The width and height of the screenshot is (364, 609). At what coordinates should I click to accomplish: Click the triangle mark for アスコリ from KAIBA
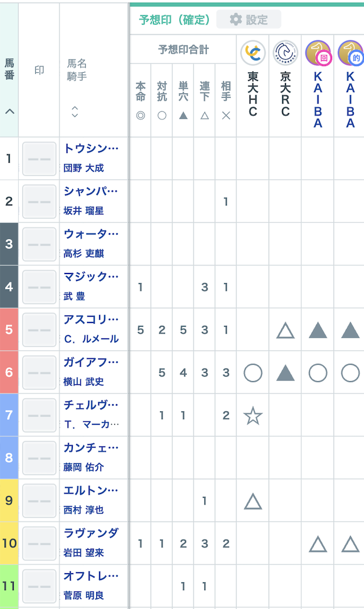pos(317,330)
